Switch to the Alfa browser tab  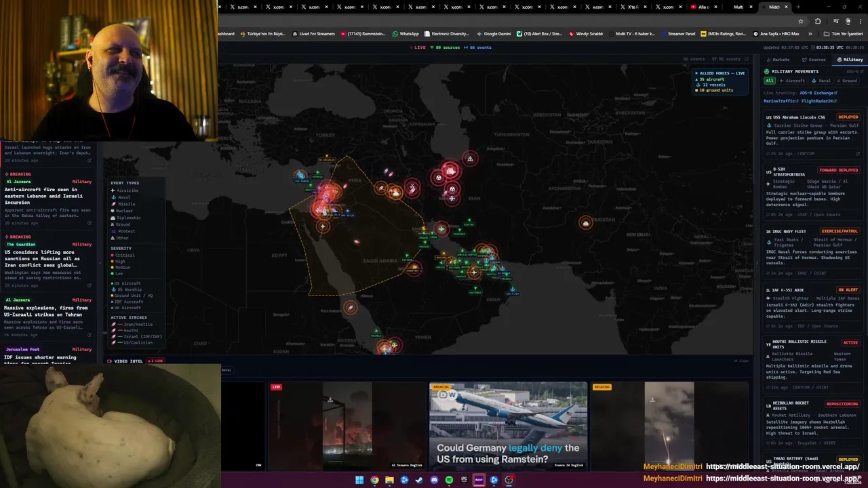click(x=705, y=7)
